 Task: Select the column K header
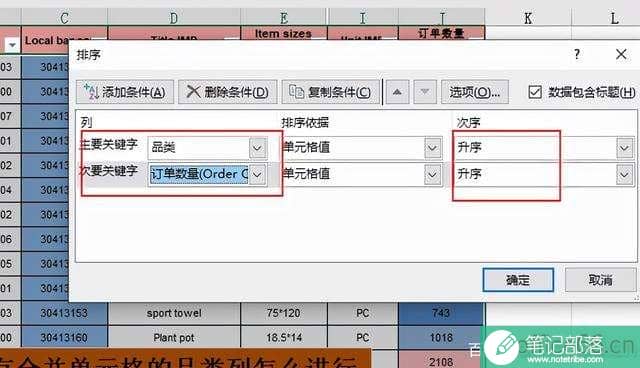pos(528,18)
